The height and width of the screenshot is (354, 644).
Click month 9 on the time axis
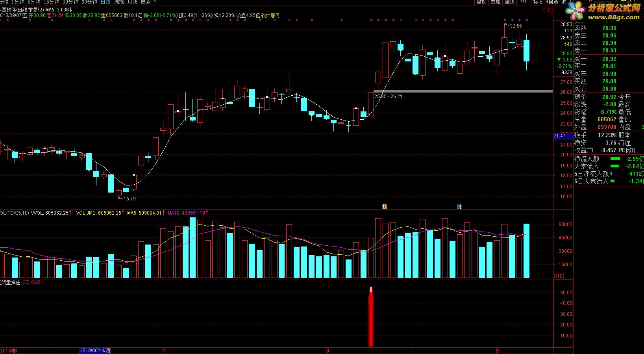498,350
